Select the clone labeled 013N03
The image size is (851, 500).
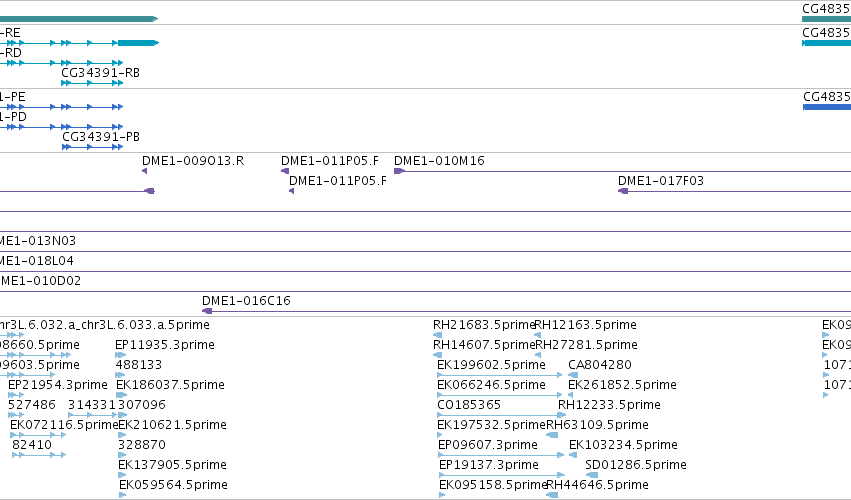tap(37, 240)
